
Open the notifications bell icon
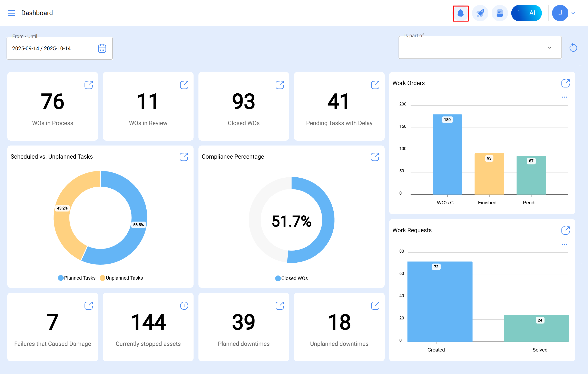click(x=461, y=13)
